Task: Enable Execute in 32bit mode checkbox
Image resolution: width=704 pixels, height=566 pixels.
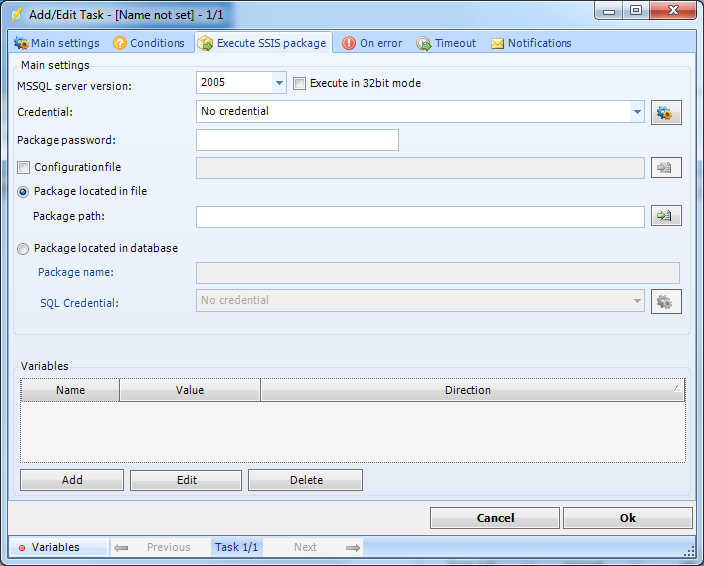Action: [x=299, y=83]
